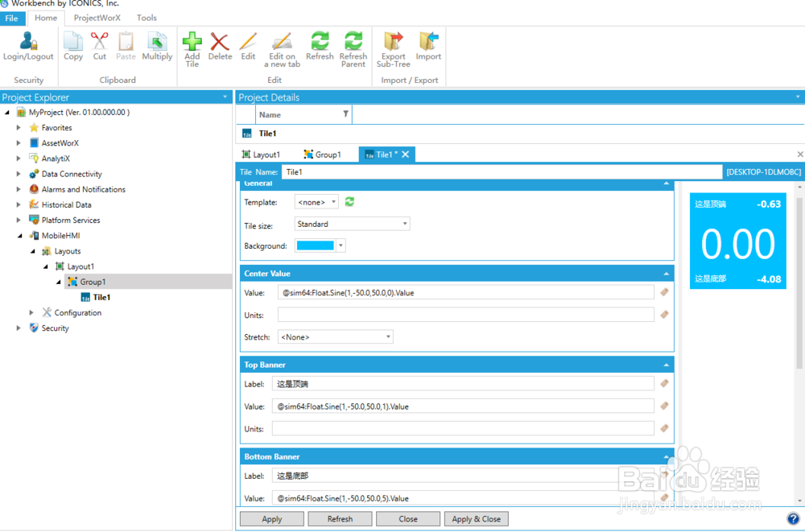Screen dimensions: 805x532
Task: Click the help question mark icon
Action: pos(793,518)
